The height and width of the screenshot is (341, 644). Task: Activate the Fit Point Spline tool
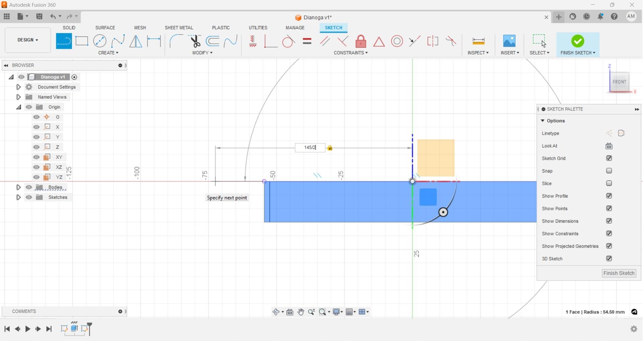pos(118,41)
